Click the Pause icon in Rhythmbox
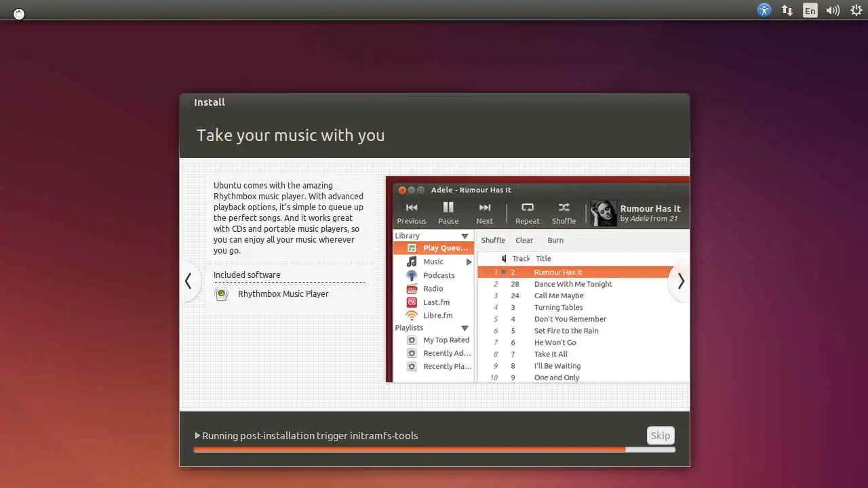This screenshot has height=488, width=868. coord(448,207)
